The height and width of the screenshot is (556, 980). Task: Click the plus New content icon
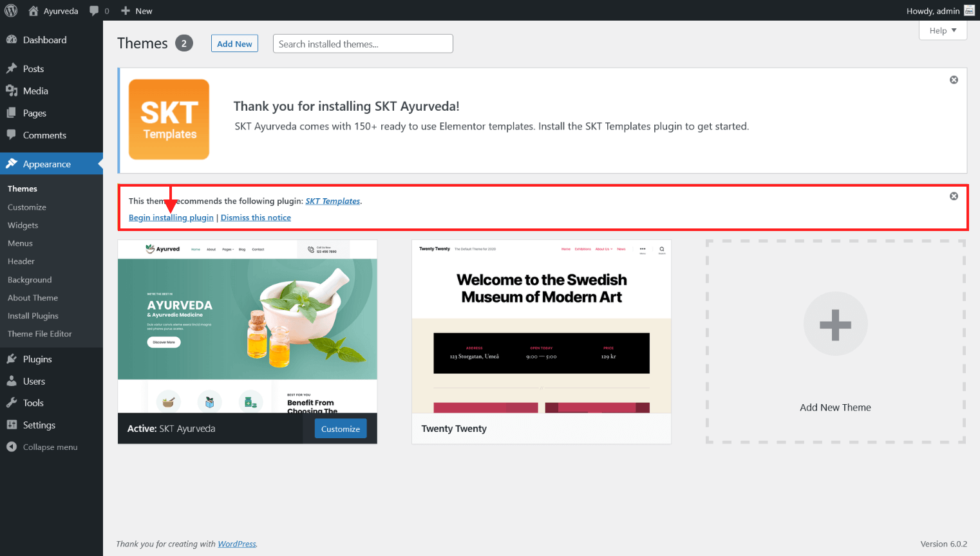click(126, 11)
